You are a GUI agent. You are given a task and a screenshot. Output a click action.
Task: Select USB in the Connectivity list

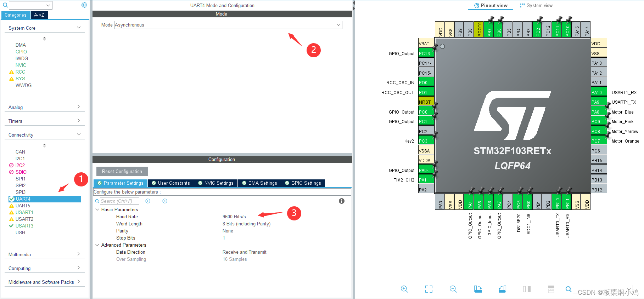[20, 232]
